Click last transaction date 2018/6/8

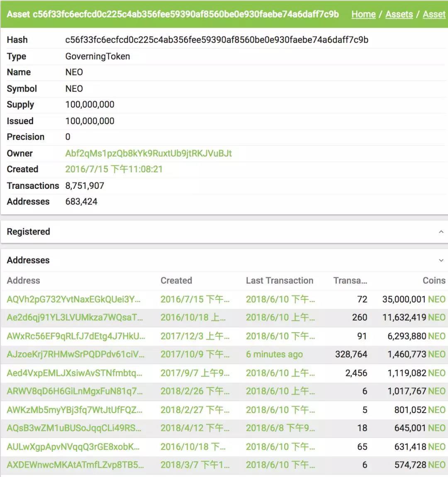point(280,428)
